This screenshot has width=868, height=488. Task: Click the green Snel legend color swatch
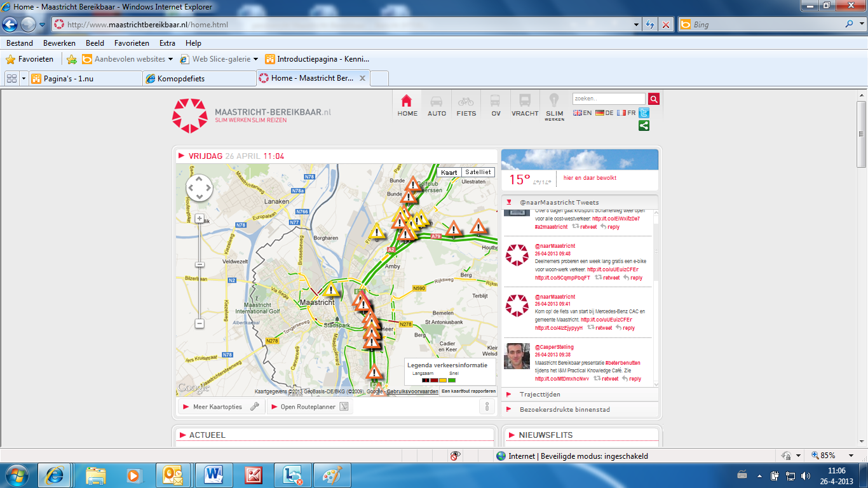click(x=452, y=380)
